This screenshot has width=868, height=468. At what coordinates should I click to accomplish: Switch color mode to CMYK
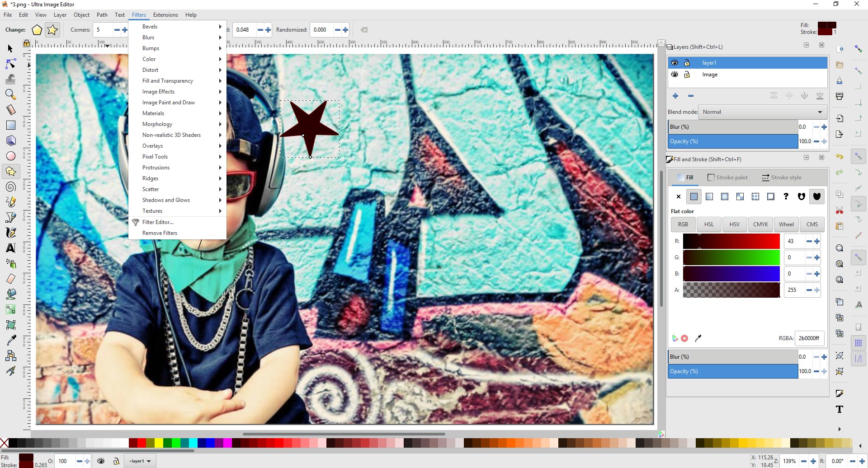(x=760, y=225)
